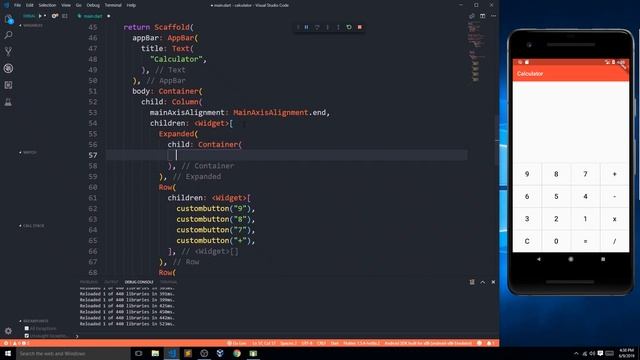Click the feedback smiley in status bar
640x360 pixels.
[x=480, y=343]
